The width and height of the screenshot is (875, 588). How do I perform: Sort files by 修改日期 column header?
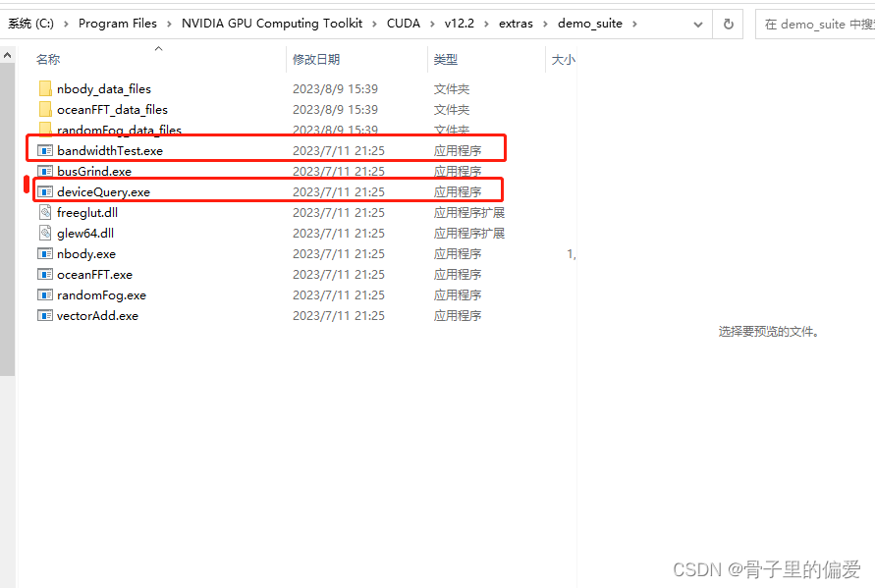pyautogui.click(x=316, y=60)
